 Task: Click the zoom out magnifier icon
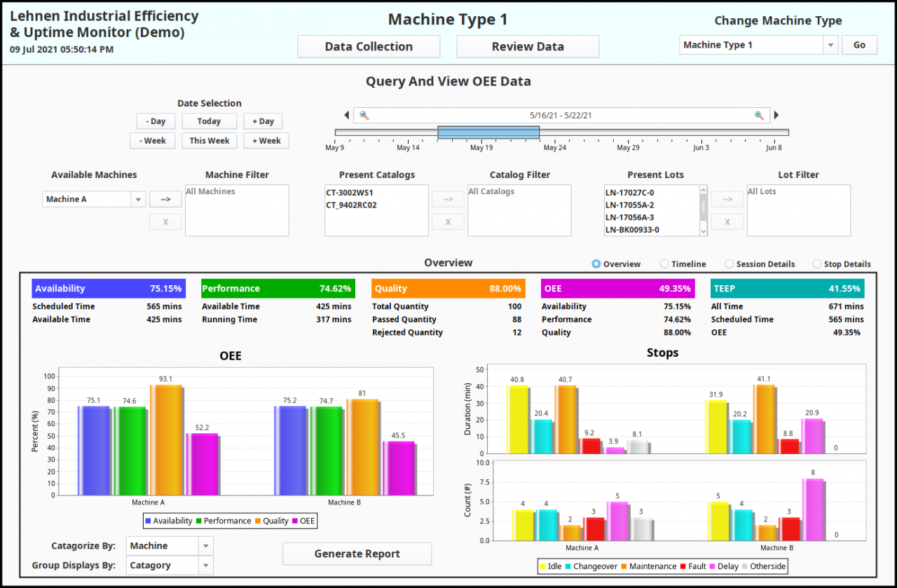coord(364,116)
